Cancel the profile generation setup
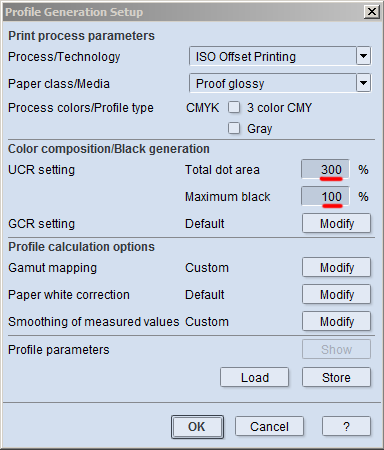The image size is (384, 450). 269,426
